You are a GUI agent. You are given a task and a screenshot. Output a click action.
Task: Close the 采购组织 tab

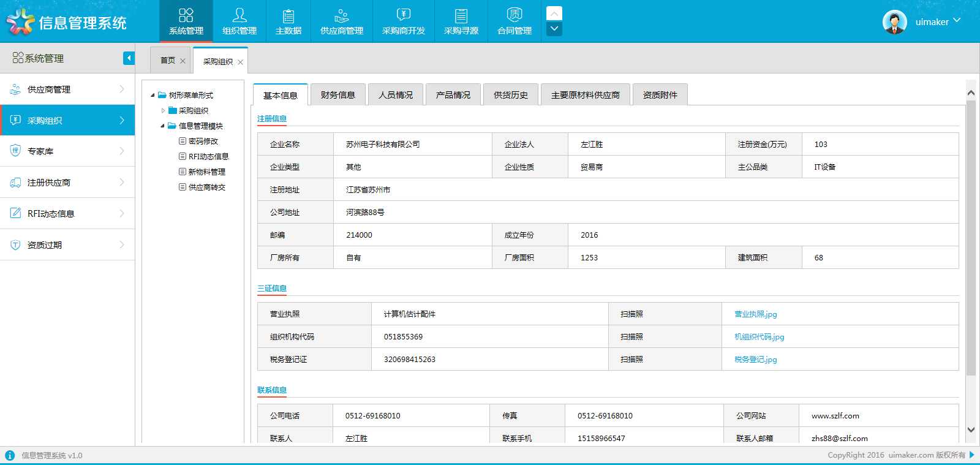[240, 62]
